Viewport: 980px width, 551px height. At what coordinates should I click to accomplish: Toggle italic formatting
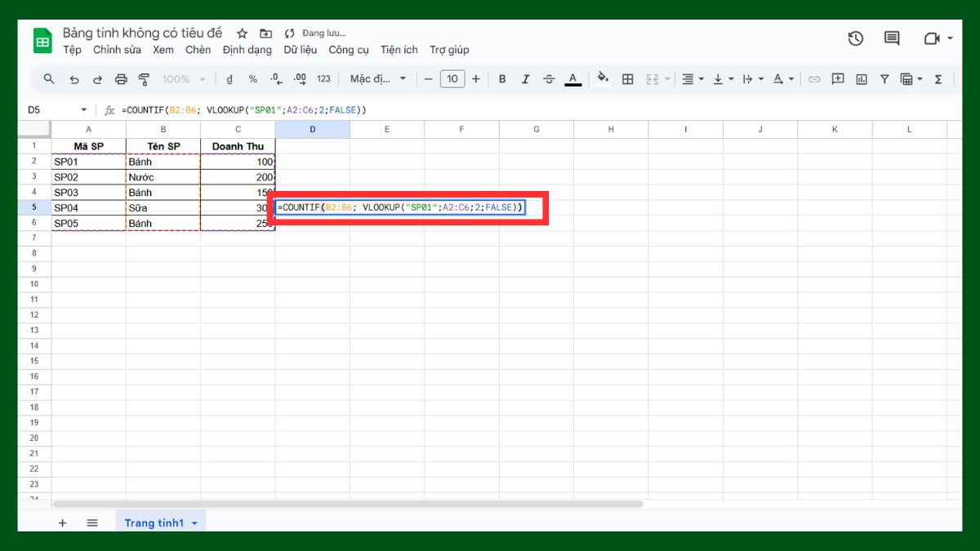[525, 79]
